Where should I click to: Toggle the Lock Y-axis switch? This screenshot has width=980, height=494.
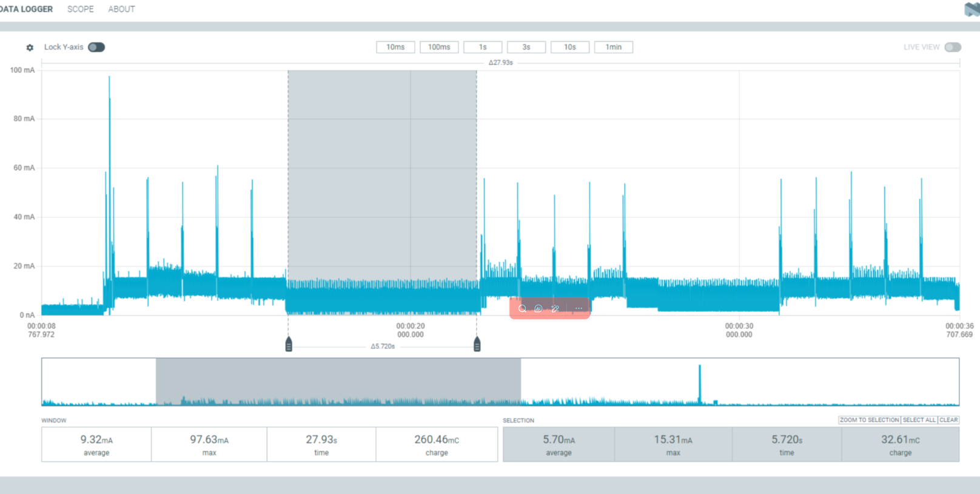point(96,47)
